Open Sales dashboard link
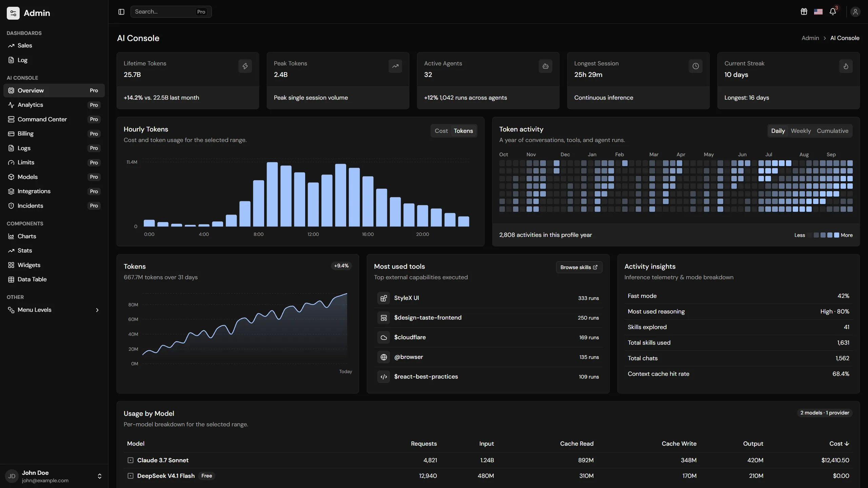Viewport: 868px width, 488px height. pos(54,45)
